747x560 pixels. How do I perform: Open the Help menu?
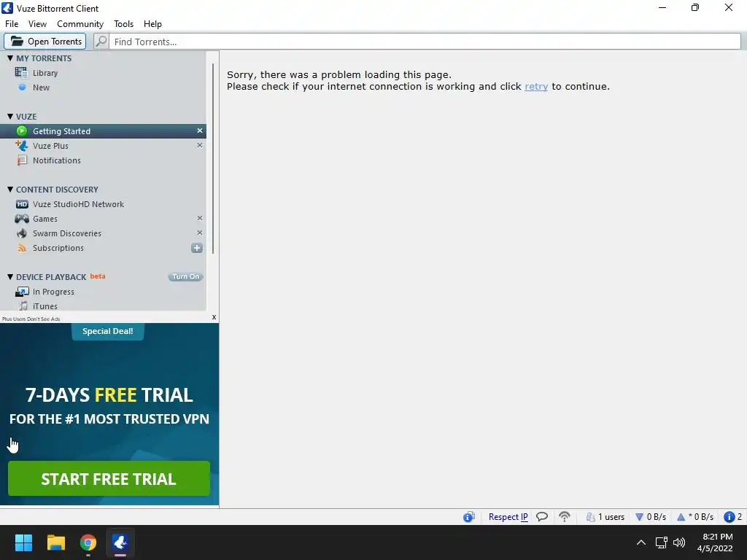[152, 24]
